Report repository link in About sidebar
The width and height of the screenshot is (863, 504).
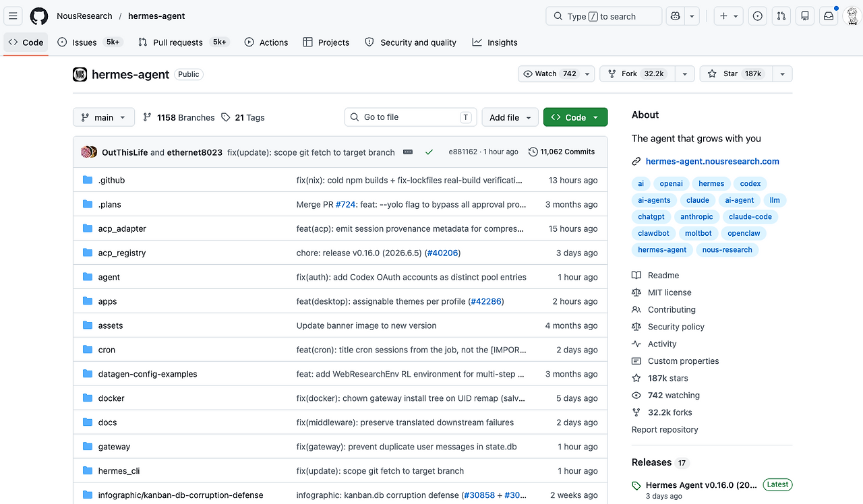pos(665,430)
